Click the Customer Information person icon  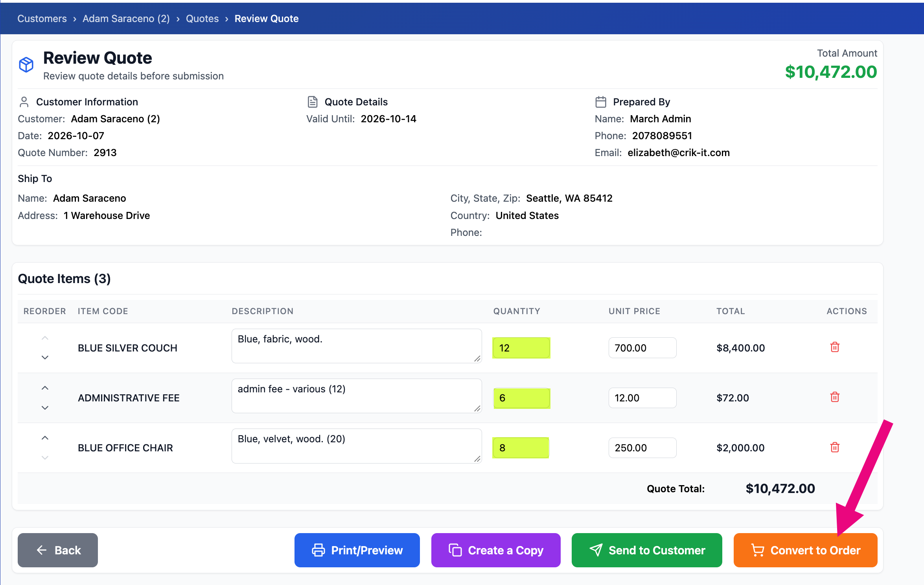[x=24, y=102]
